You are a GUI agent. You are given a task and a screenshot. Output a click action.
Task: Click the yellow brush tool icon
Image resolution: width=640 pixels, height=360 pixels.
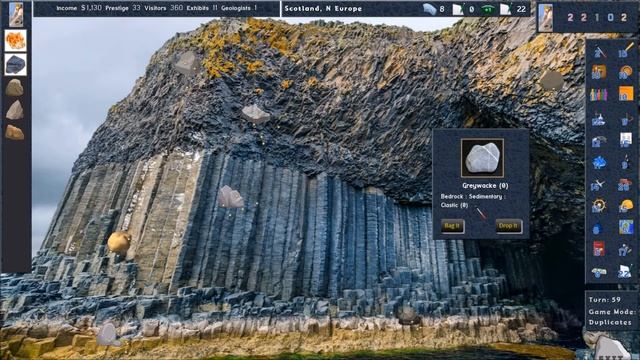pyautogui.click(x=625, y=50)
